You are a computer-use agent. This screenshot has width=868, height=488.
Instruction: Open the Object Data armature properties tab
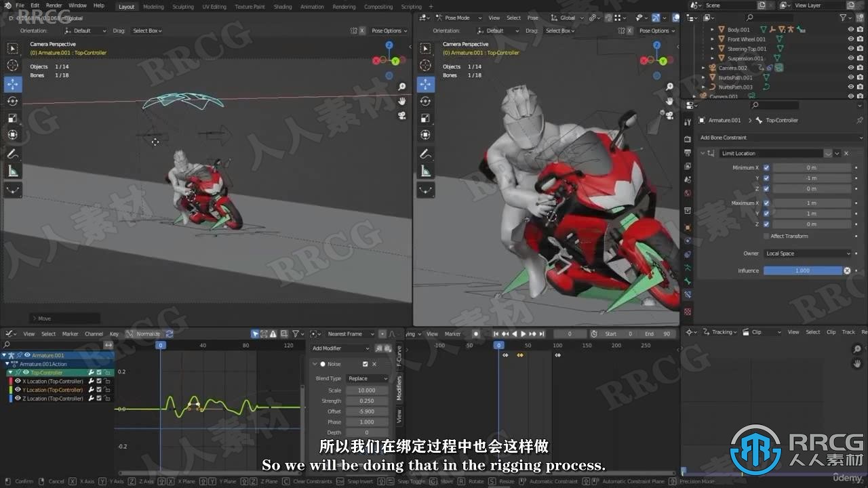click(x=688, y=267)
